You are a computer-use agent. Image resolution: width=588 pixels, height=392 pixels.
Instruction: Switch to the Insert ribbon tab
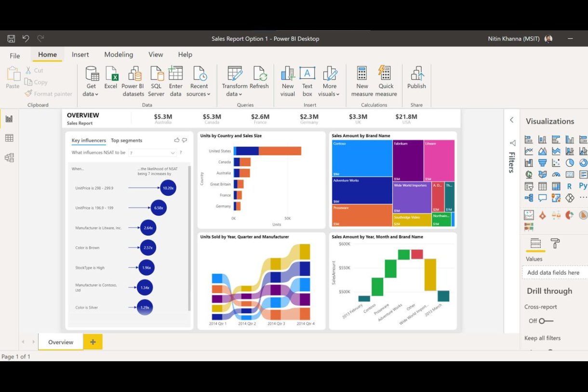click(80, 54)
